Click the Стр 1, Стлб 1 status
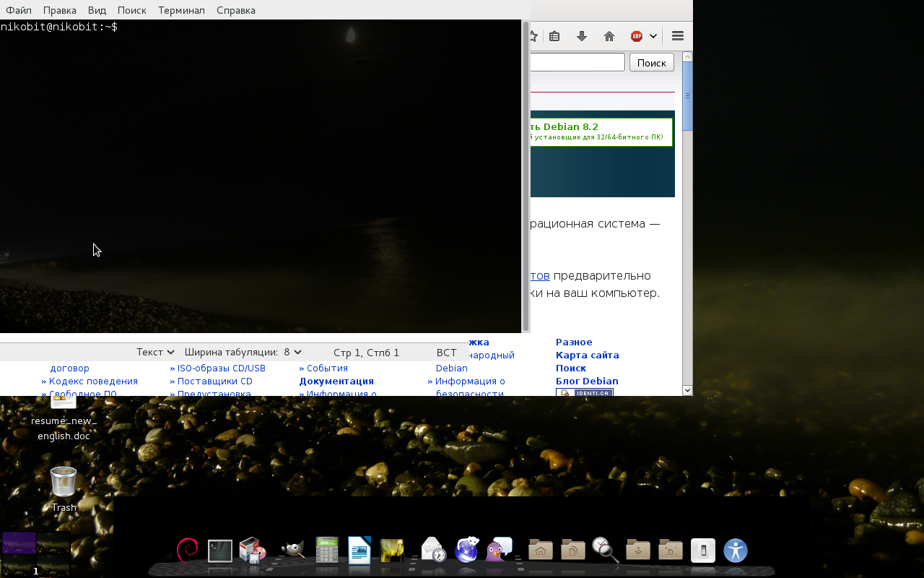This screenshot has width=924, height=578. coord(366,352)
